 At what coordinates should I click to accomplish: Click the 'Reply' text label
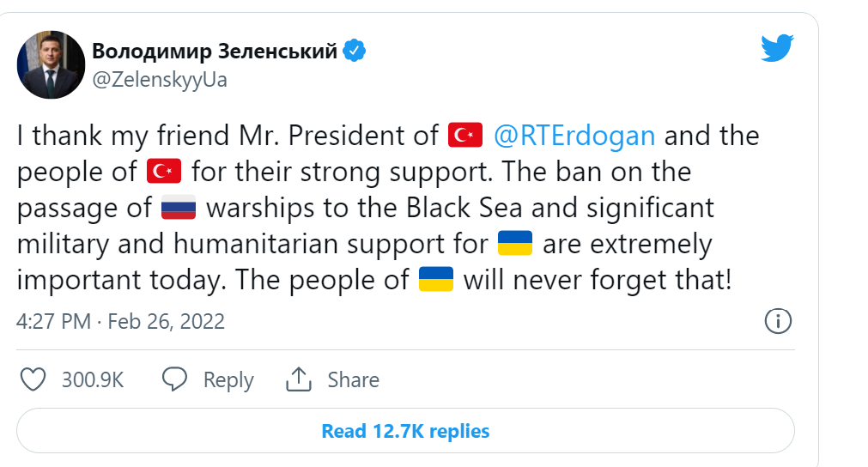pyautogui.click(x=228, y=380)
